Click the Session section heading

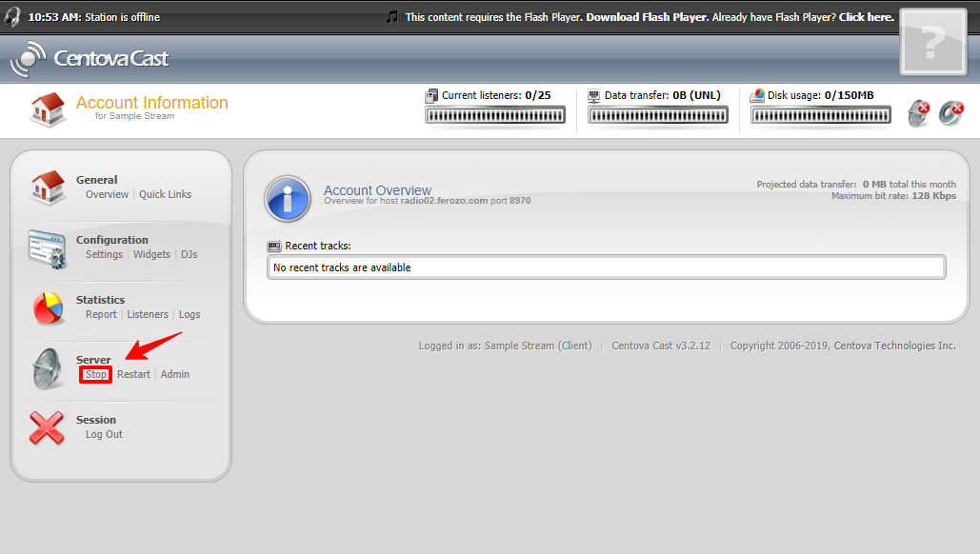click(x=96, y=420)
